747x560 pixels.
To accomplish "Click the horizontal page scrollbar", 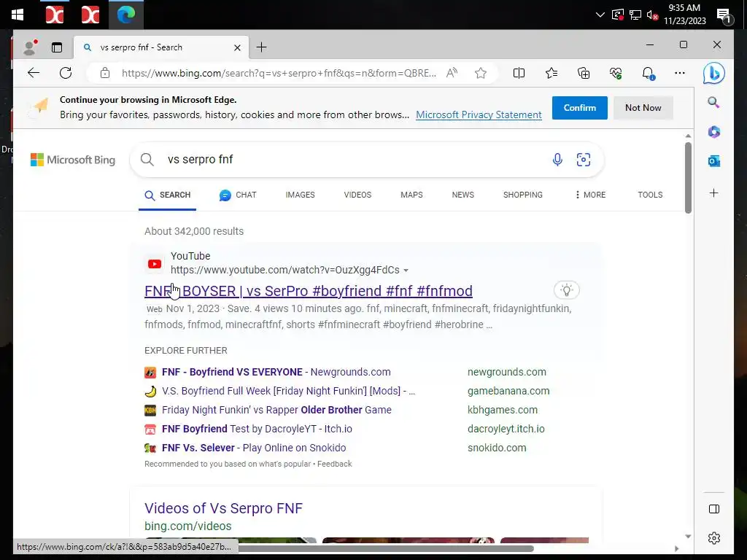I will [386, 548].
